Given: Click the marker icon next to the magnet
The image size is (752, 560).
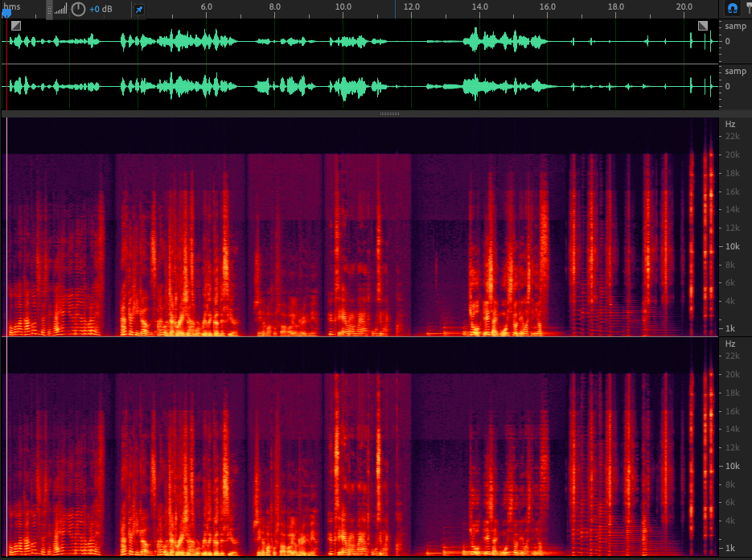Looking at the screenshot, I should tap(747, 8).
